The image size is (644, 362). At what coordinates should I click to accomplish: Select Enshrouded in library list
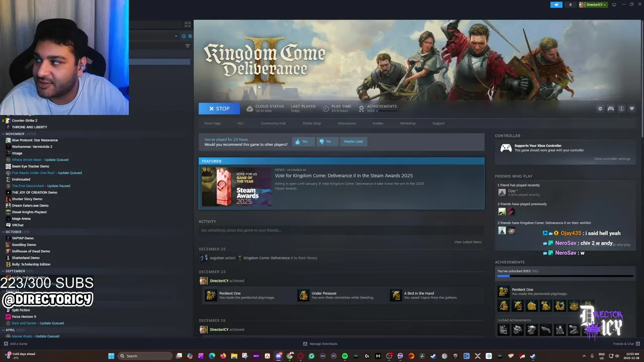tap(21, 179)
